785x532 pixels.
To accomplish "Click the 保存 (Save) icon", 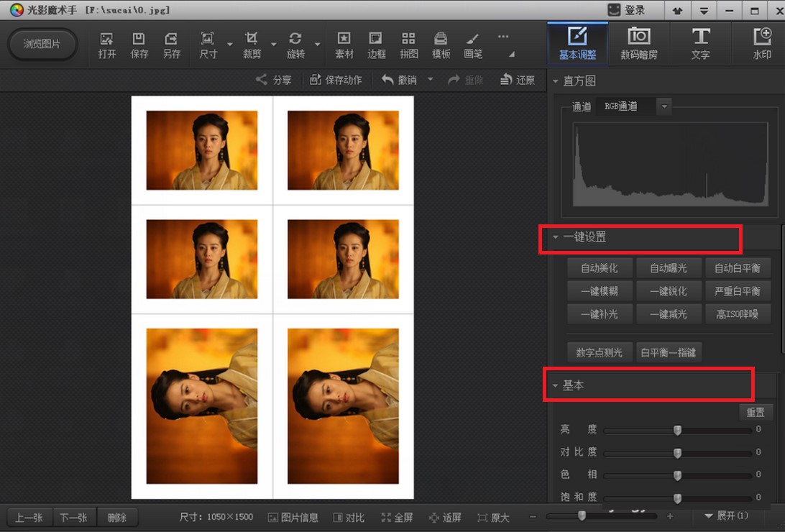I will [x=139, y=39].
